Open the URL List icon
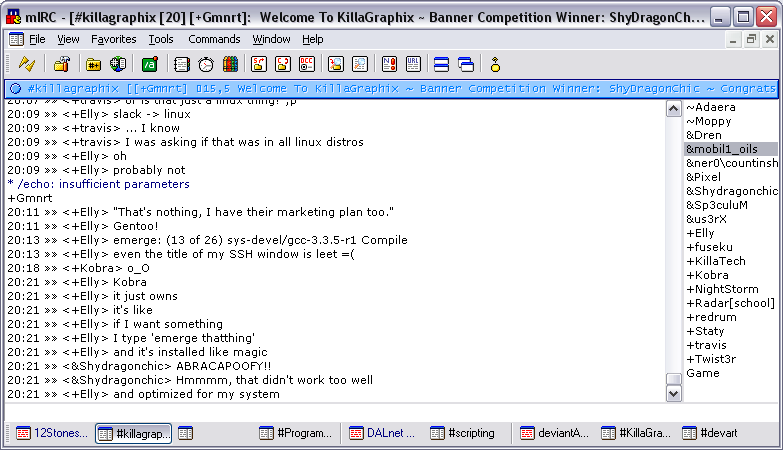This screenshot has width=783, height=450. 413,64
